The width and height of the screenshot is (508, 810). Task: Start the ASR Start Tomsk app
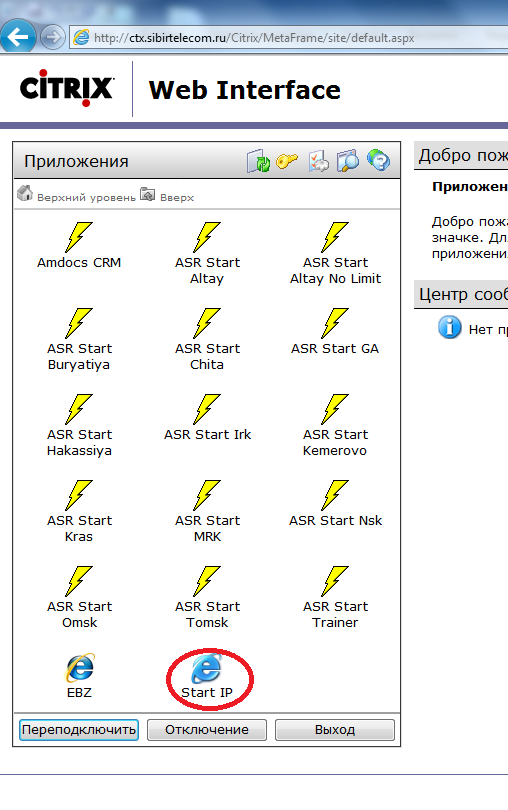pos(207,582)
